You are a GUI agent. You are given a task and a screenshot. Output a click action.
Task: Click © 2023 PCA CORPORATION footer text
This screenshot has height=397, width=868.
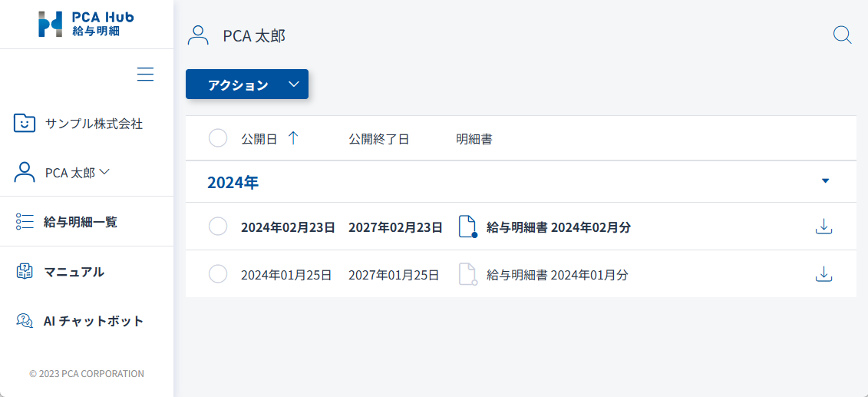click(x=87, y=373)
